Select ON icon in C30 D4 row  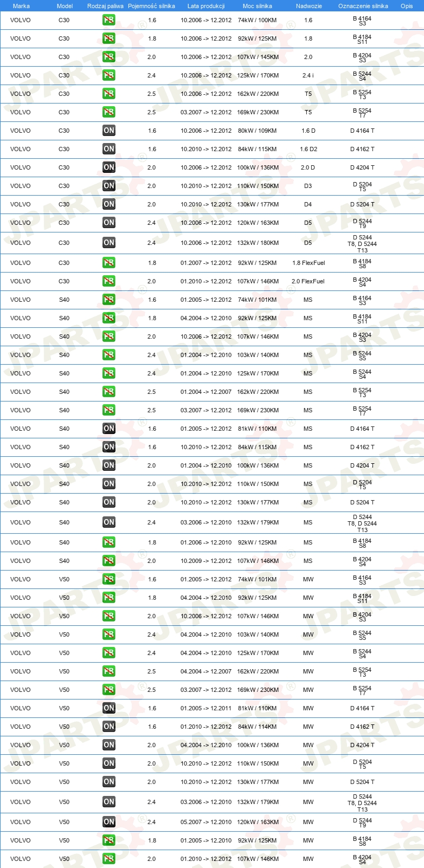(109, 204)
